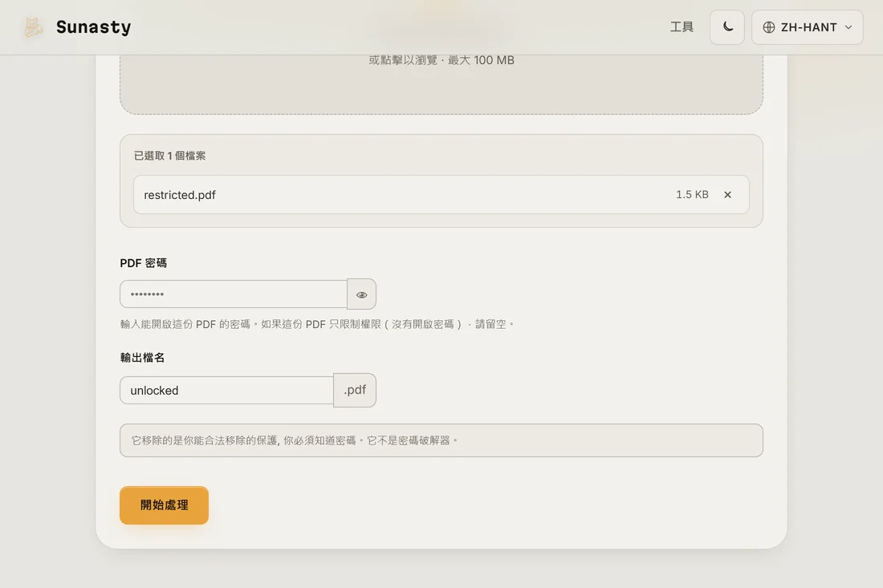
Task: Click the file upload drop zone
Action: click(x=441, y=84)
